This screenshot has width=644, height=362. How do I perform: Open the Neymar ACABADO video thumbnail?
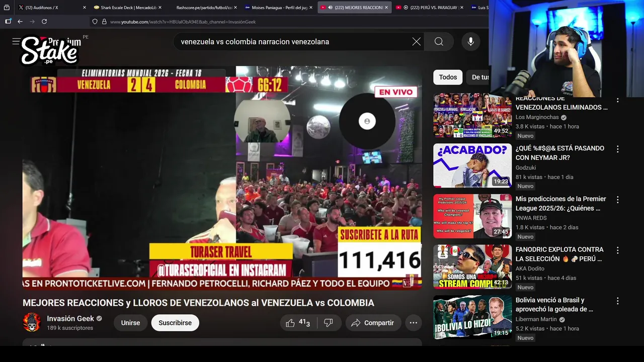point(472,166)
